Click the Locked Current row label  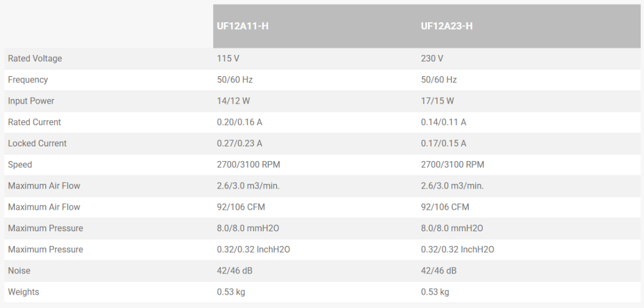[x=37, y=143]
